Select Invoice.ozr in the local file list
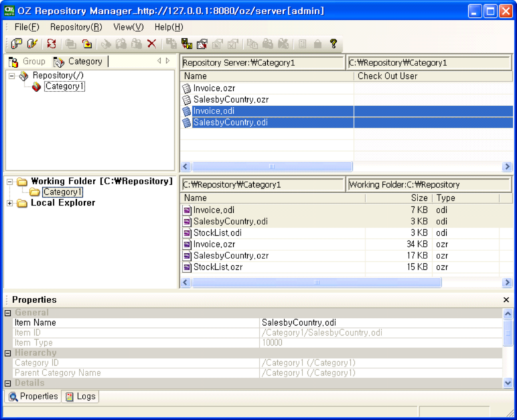This screenshot has width=517, height=420. point(214,244)
